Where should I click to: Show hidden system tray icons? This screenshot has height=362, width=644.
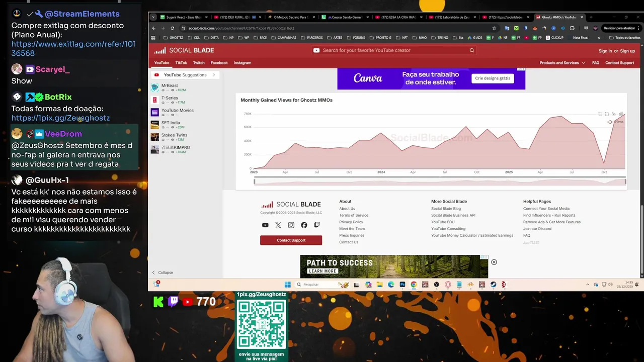coord(587,285)
